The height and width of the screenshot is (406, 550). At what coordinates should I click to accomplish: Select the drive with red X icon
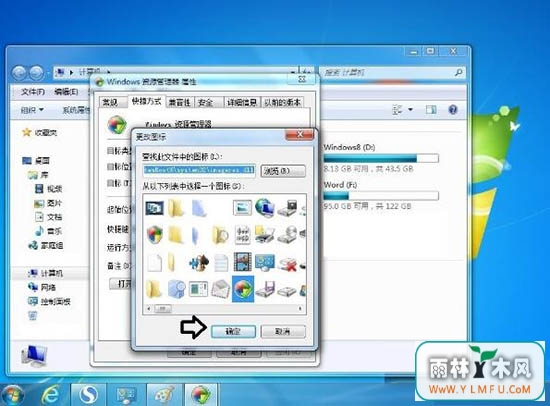[287, 264]
